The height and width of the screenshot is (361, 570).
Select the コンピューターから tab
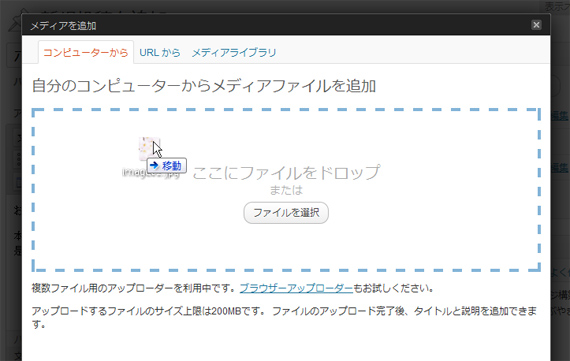(86, 53)
